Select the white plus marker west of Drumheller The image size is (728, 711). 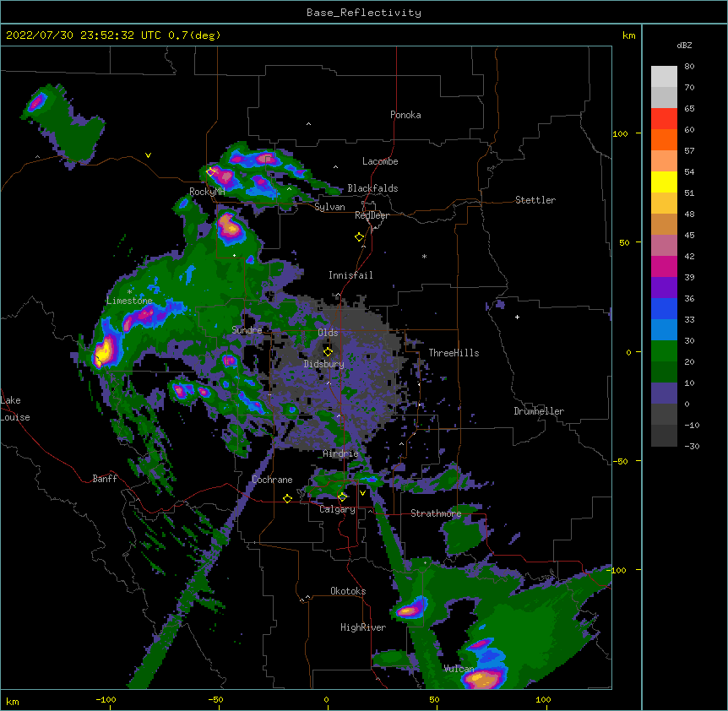tap(517, 317)
